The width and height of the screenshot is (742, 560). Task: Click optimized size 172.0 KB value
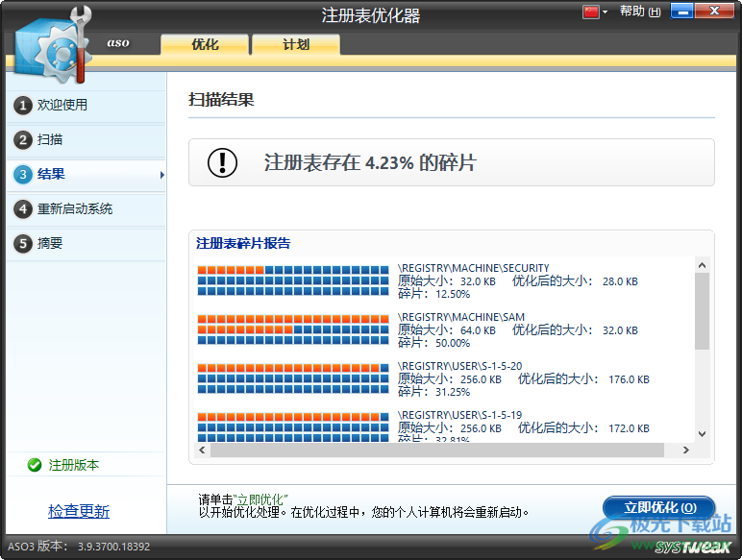point(629,428)
